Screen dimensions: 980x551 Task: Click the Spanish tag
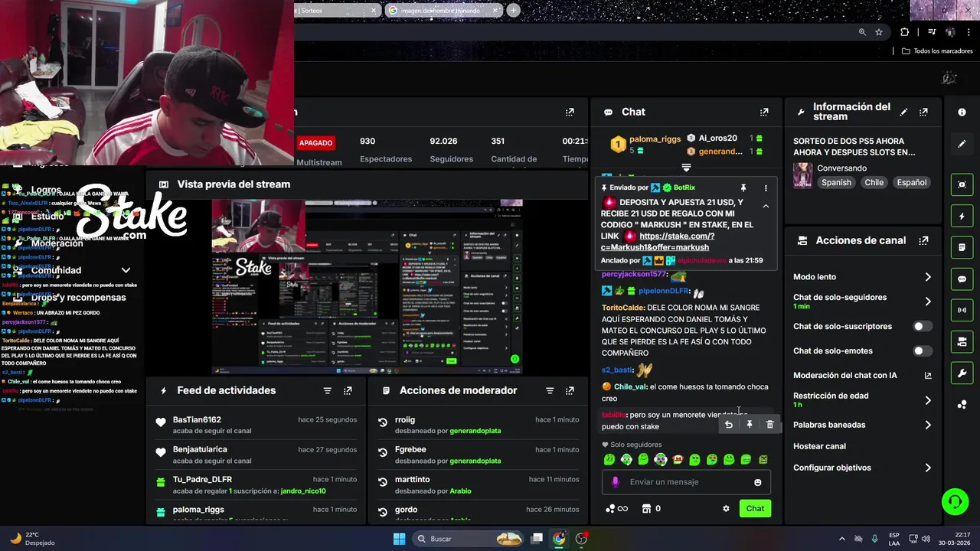tap(836, 183)
